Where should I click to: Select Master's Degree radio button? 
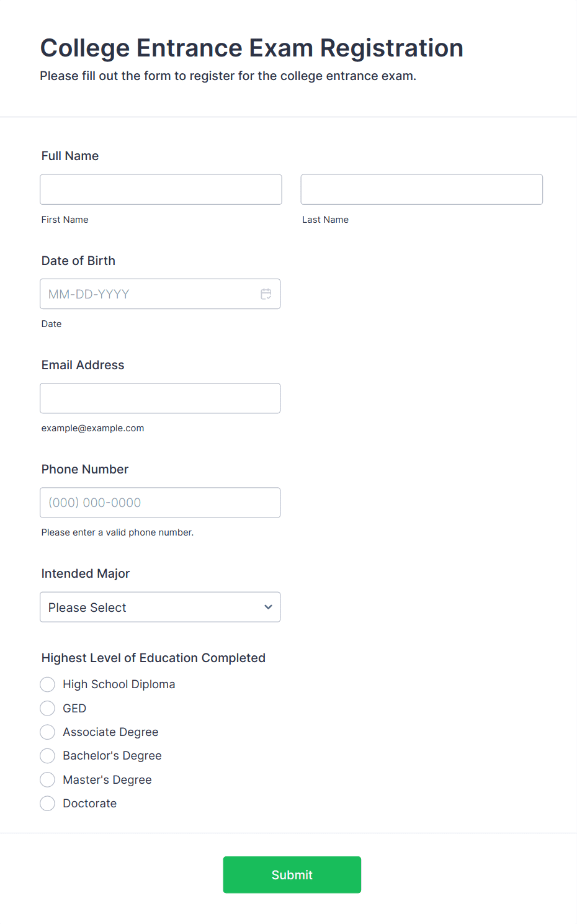(48, 779)
